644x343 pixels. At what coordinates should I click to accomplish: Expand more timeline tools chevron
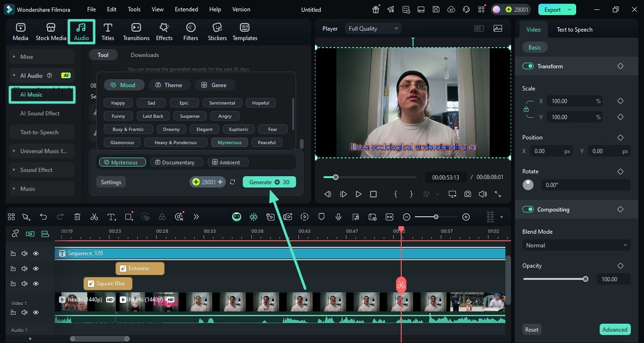coord(196,217)
